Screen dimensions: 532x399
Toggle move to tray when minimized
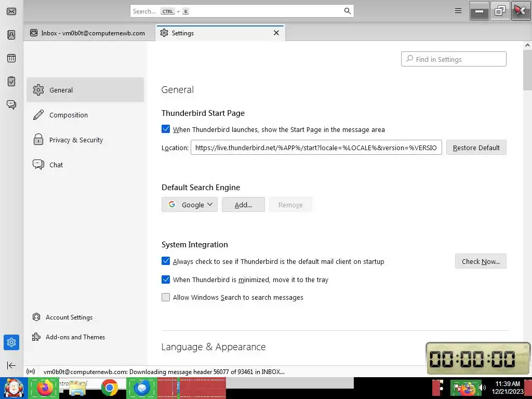pyautogui.click(x=166, y=279)
